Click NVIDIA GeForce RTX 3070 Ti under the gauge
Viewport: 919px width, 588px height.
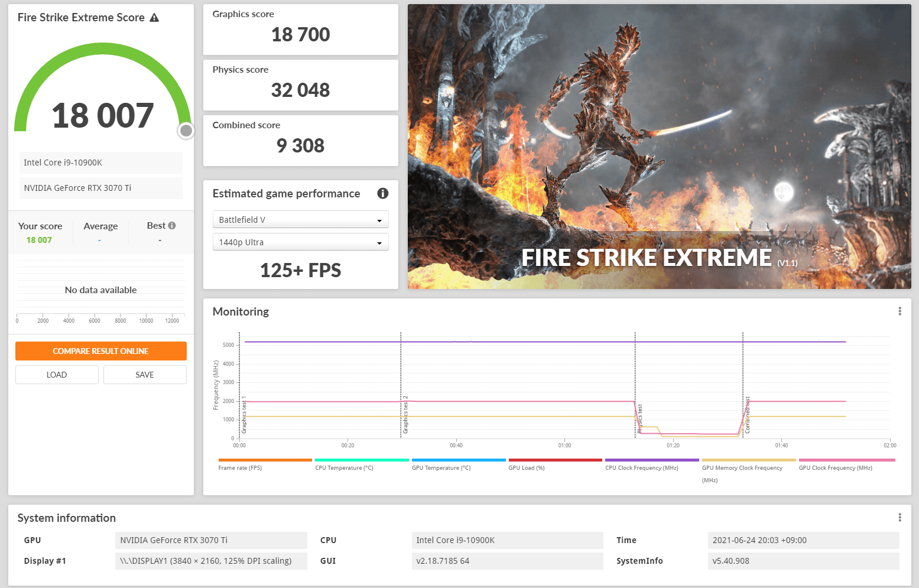pos(101,188)
